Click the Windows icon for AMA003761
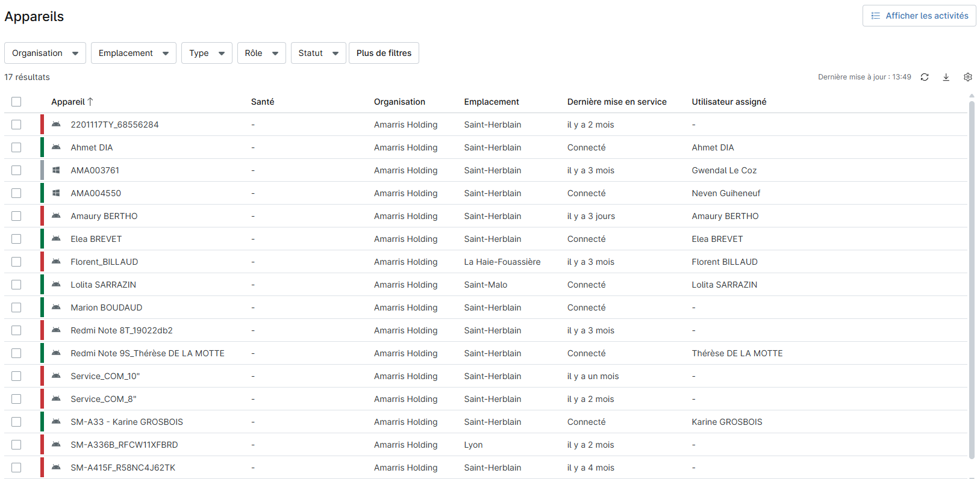 (x=56, y=170)
